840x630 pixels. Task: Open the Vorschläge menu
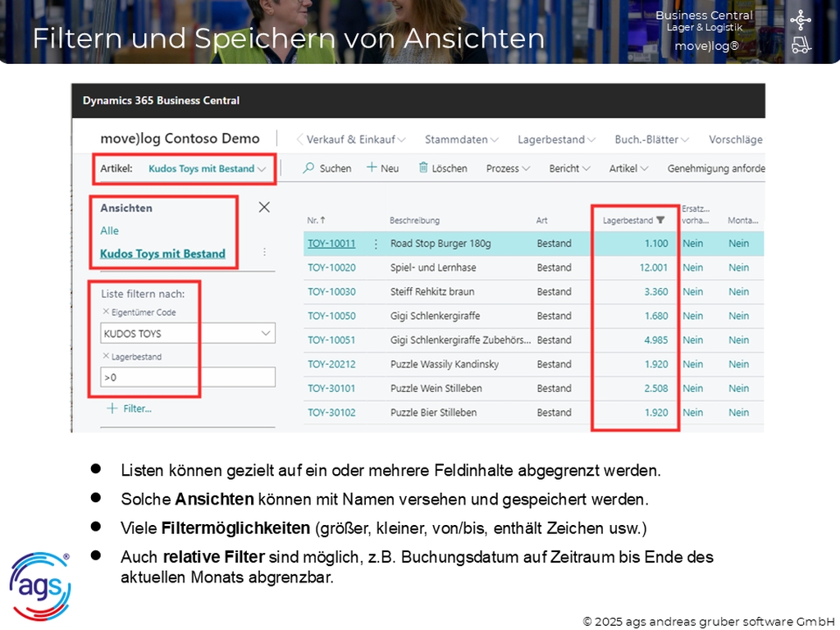tap(736, 139)
